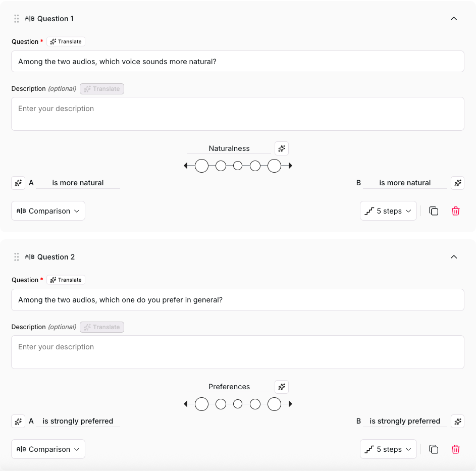
Task: Click Translate button next to Question 1 label
Action: [x=66, y=41]
